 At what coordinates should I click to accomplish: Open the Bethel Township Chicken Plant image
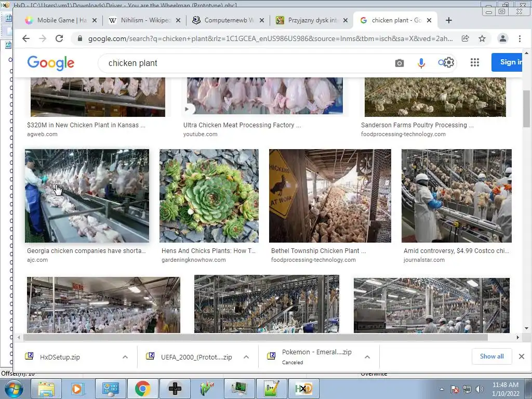[x=330, y=196]
